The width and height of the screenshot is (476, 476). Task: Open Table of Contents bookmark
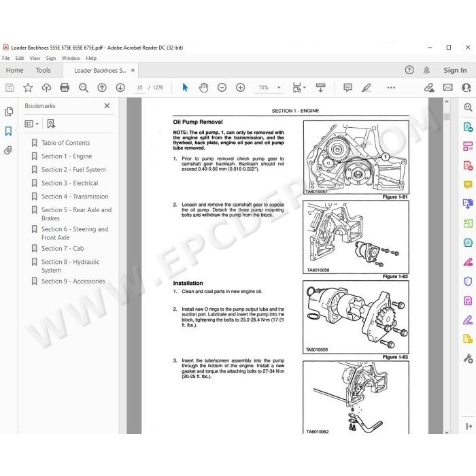coord(65,143)
